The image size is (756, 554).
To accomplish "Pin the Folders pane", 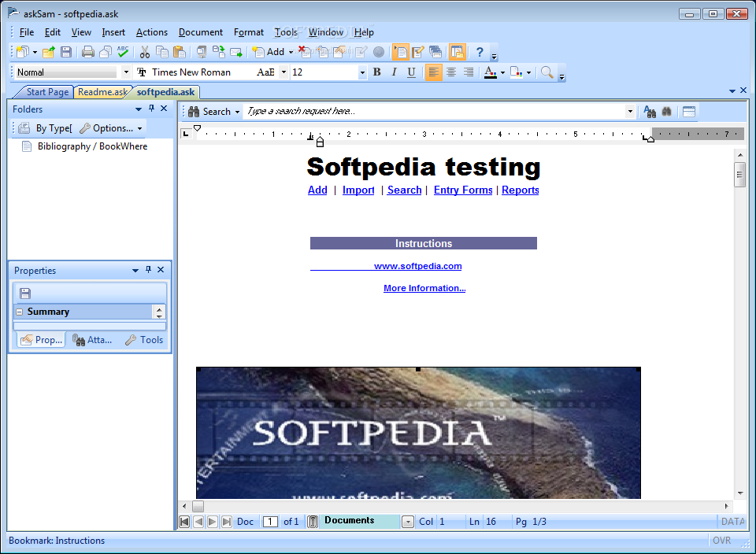I will pos(151,109).
